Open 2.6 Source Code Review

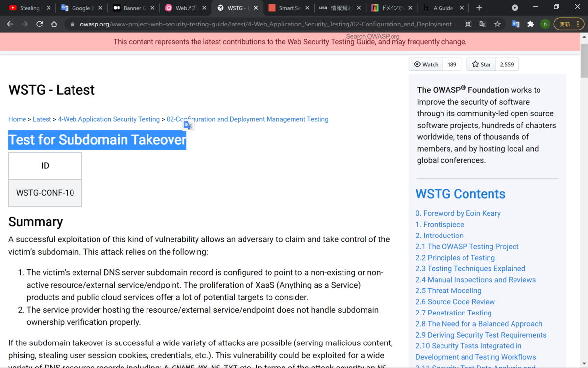[455, 302]
